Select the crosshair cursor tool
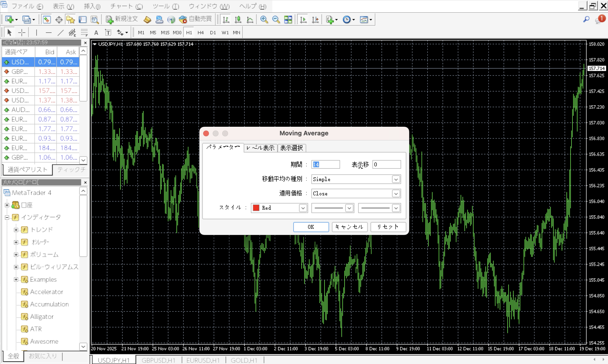 (22, 33)
